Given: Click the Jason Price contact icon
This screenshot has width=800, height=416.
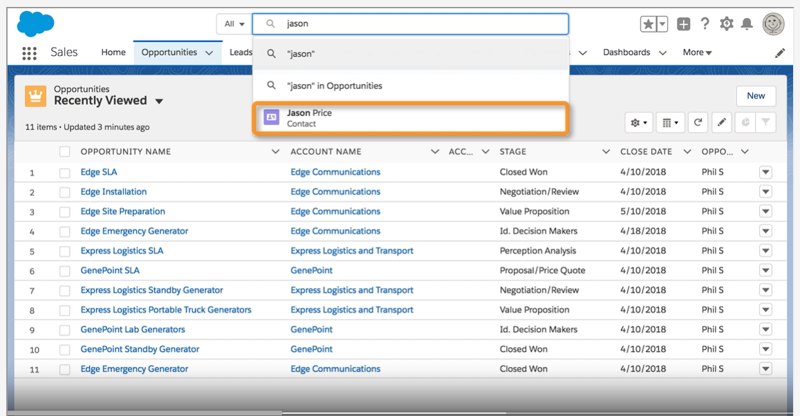Looking at the screenshot, I should click(271, 118).
